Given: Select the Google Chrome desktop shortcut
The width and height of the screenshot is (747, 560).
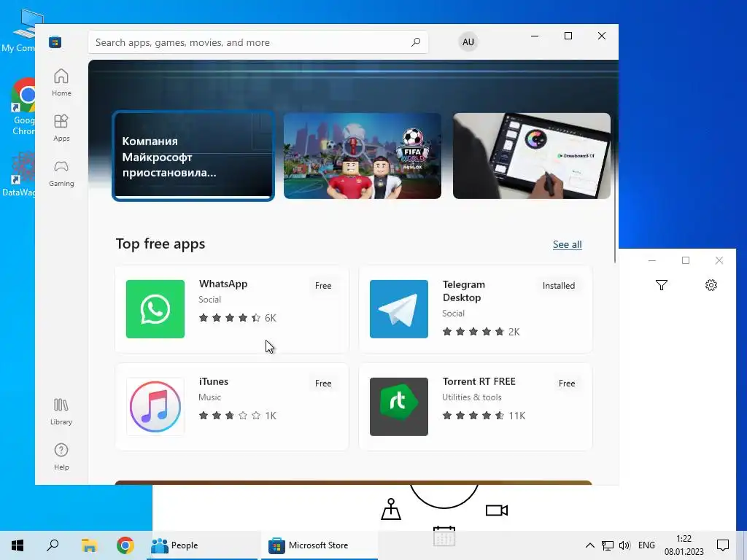Looking at the screenshot, I should pyautogui.click(x=23, y=108).
